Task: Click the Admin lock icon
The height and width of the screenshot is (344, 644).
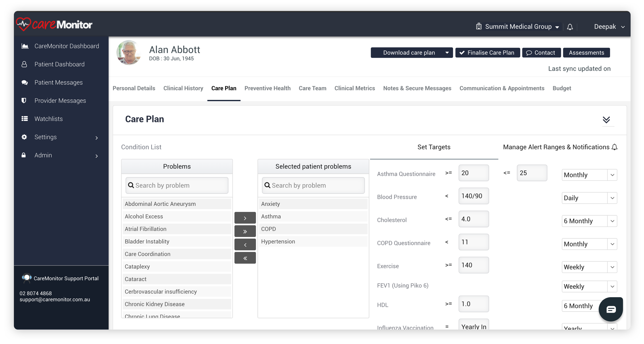Action: (x=23, y=155)
